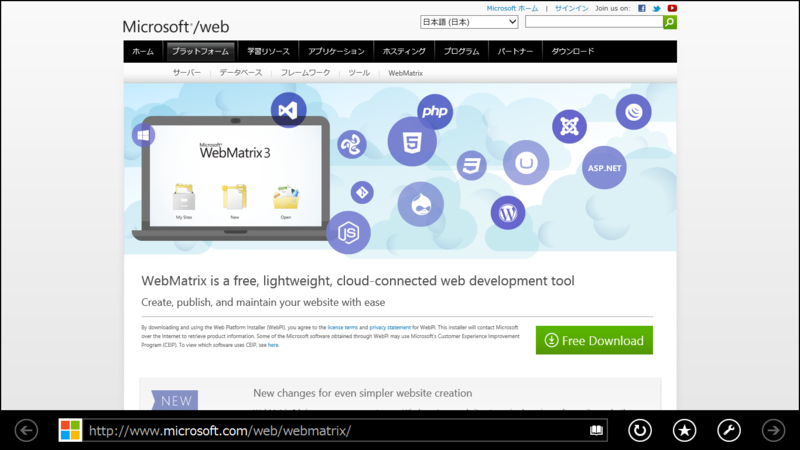Open the データベース submenu link

coord(241,73)
